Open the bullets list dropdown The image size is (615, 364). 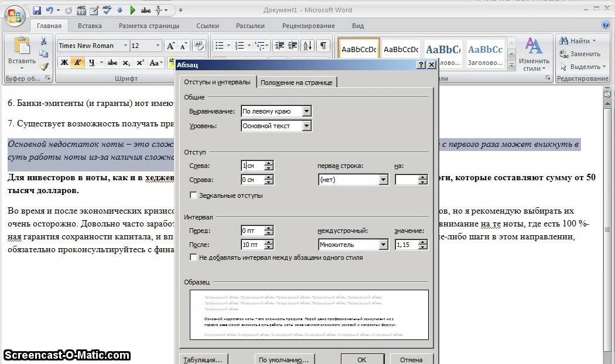click(x=228, y=46)
